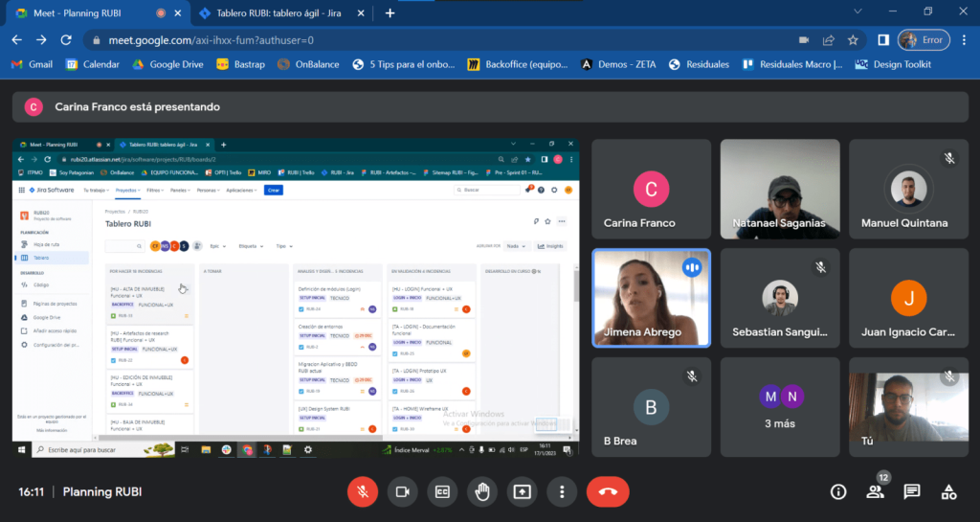Viewport: 980px width, 522px height.
Task: Click the present screen button
Action: [x=522, y=492]
